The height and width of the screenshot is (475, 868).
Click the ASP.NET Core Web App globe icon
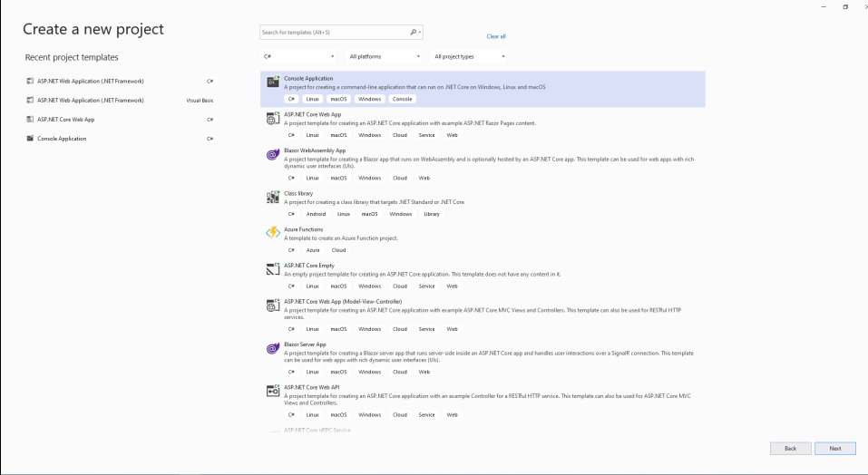[272, 119]
